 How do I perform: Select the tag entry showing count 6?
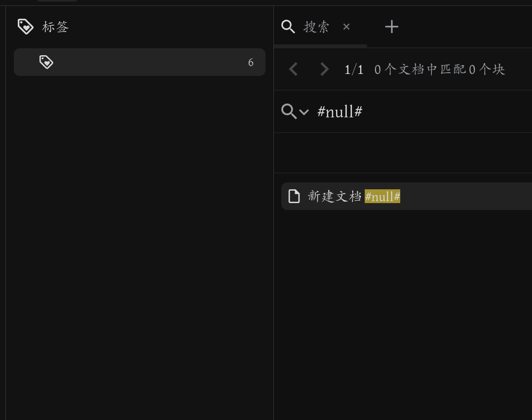140,62
